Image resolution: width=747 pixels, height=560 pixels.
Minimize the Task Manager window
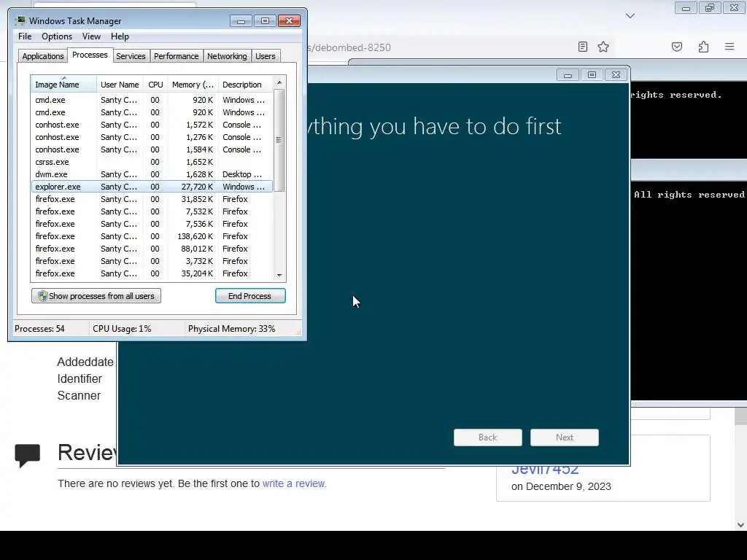click(x=241, y=21)
